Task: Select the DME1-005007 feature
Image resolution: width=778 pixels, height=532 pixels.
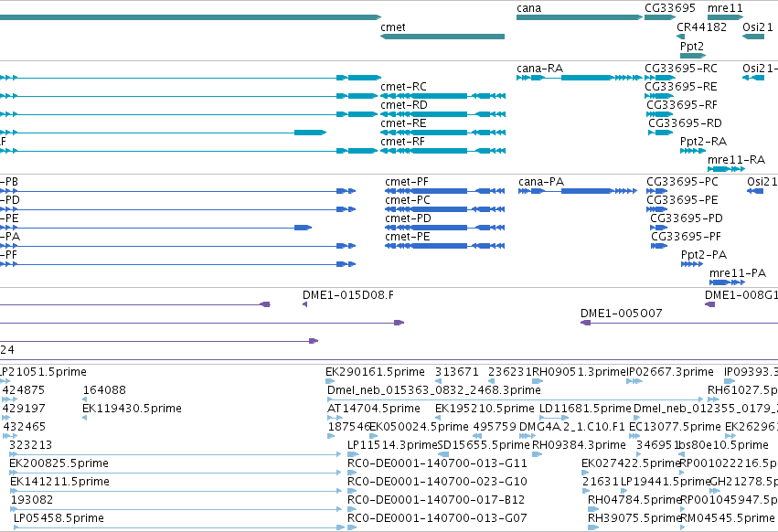Action: coord(679,323)
